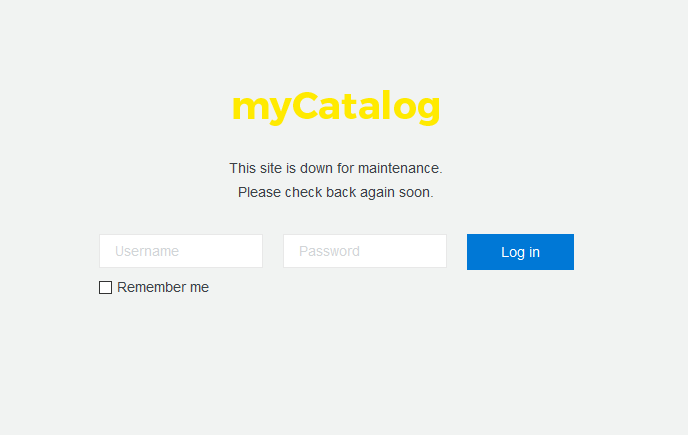Click the Password placeholder text
688x435 pixels.
pyautogui.click(x=329, y=251)
